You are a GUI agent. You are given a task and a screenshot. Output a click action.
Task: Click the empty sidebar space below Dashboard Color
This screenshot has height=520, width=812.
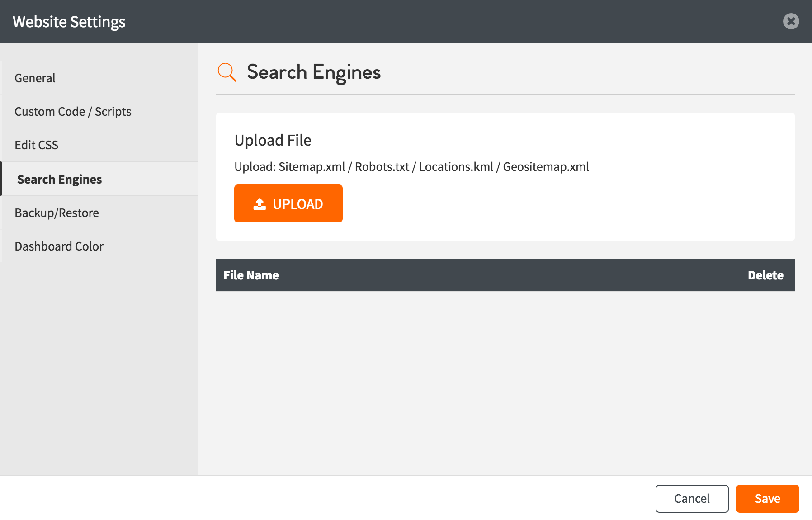click(x=99, y=362)
